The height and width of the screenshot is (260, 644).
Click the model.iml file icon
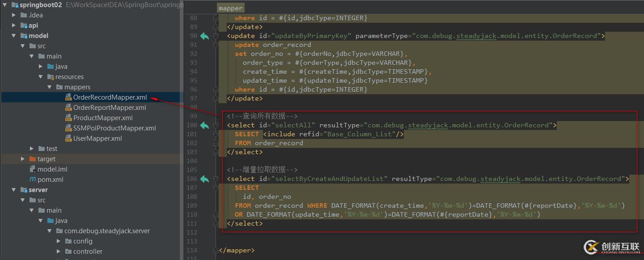pyautogui.click(x=33, y=169)
